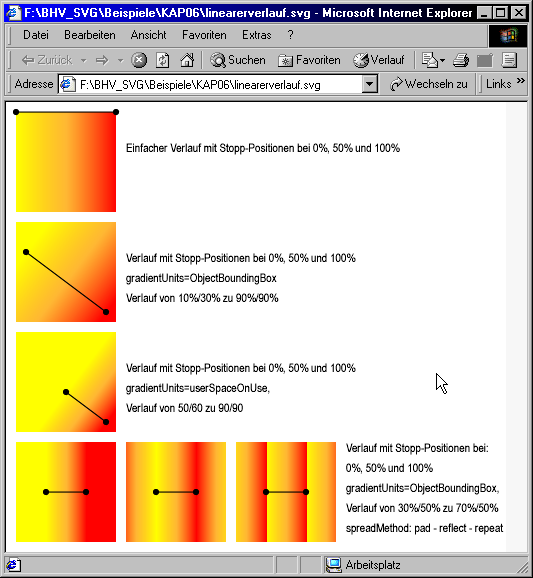Click text 'Verlauf von 10%/30% zu 90%/90%'
This screenshot has height=578, width=533.
(x=202, y=298)
